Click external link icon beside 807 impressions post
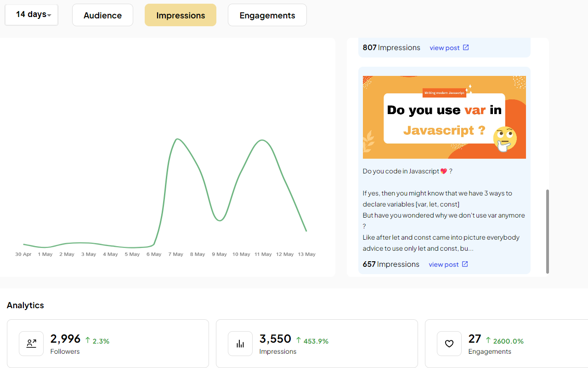 pos(466,47)
